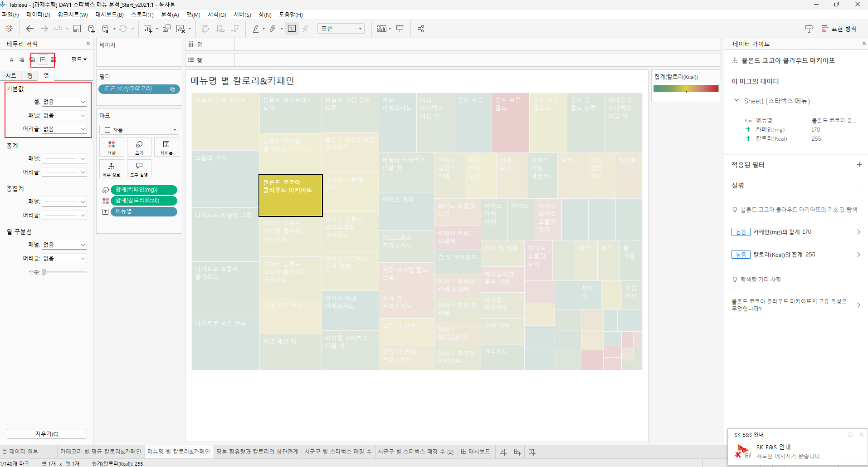Image resolution: width=868 pixels, height=467 pixels.
Task: Click the show/hide cards icon
Action: [x=382, y=29]
